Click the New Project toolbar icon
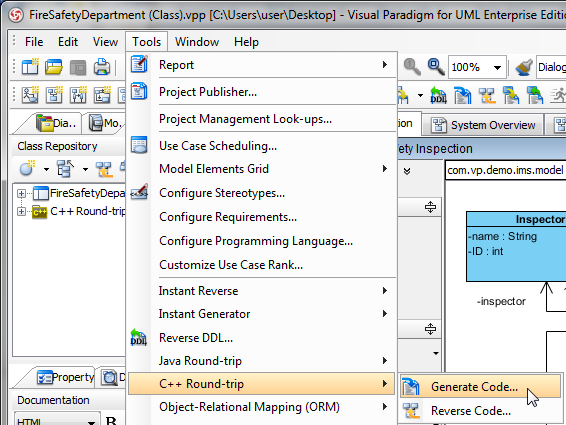This screenshot has width=566, height=425. pos(30,67)
